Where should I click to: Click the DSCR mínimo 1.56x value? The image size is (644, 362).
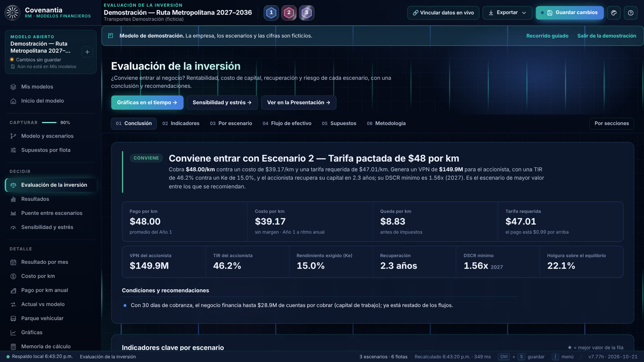coord(476,266)
